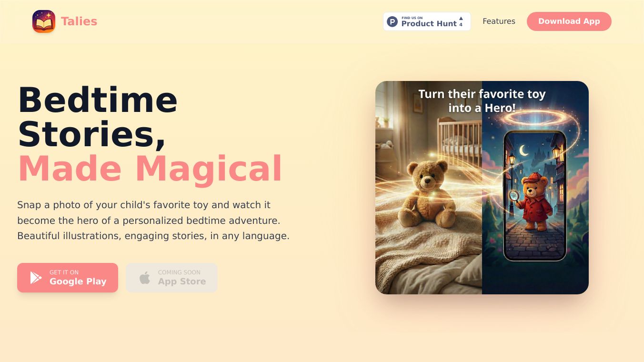Image resolution: width=644 pixels, height=362 pixels.
Task: Click the hero description paragraph text
Action: [153, 220]
